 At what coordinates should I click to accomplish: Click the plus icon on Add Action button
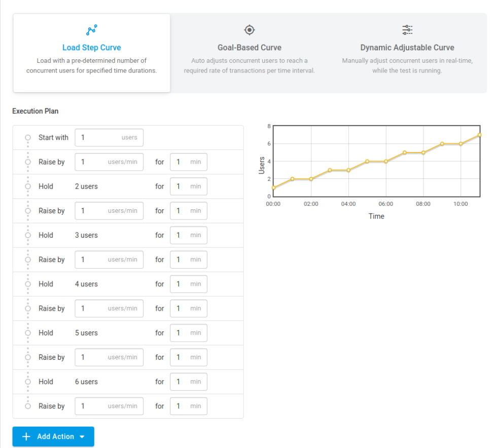[26, 436]
